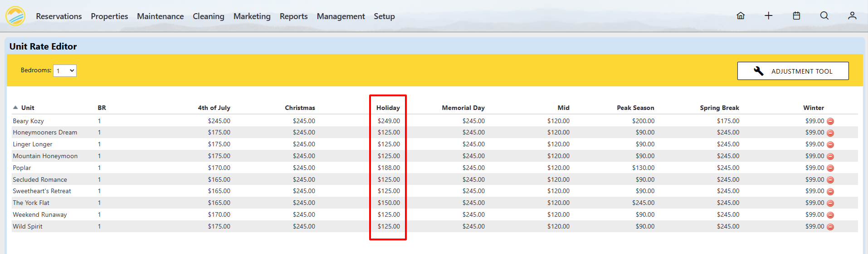Open the calendar icon in header
This screenshot has height=254, width=868.
[x=796, y=16]
